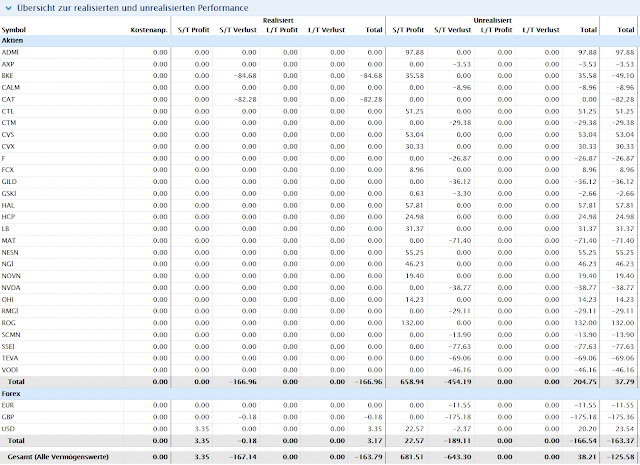
Task: Click Gesamt realized total value -163.79
Action: pos(368,456)
